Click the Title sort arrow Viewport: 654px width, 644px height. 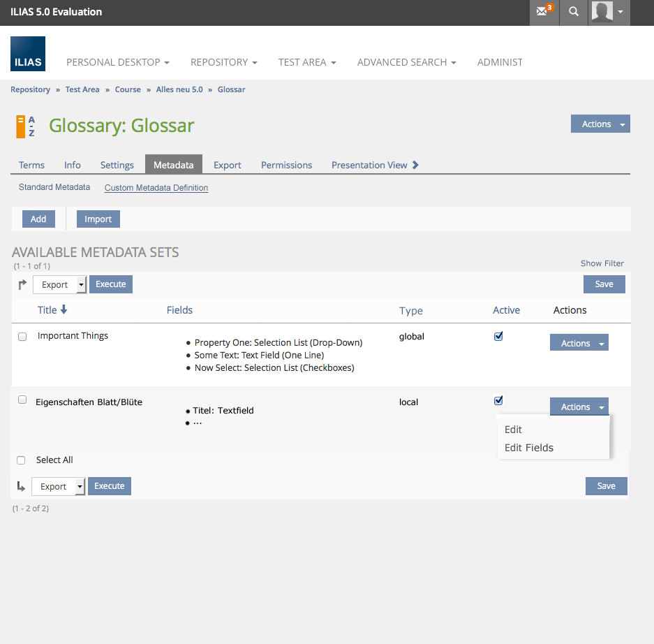click(64, 309)
